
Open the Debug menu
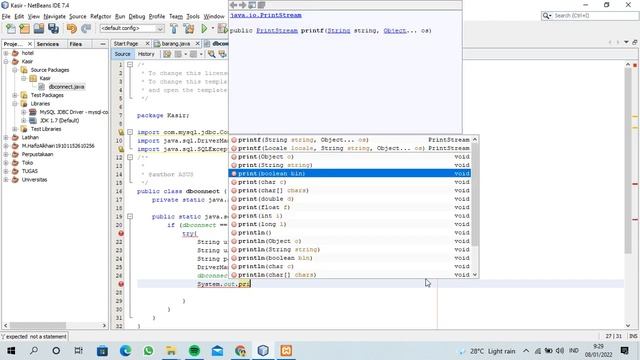click(x=137, y=16)
